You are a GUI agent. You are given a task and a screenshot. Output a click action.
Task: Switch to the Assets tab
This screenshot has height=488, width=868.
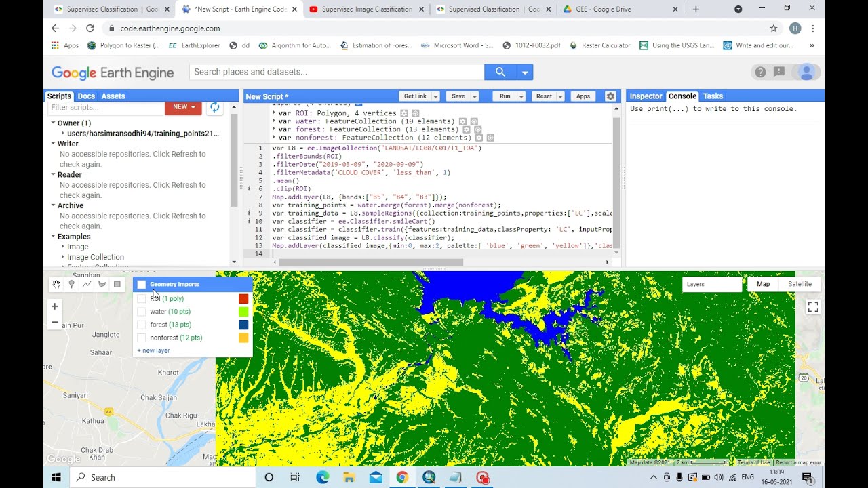pos(113,96)
